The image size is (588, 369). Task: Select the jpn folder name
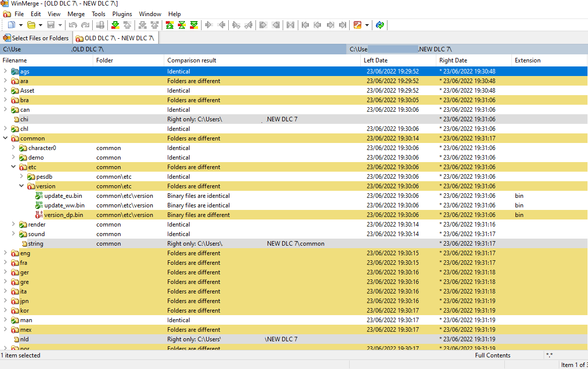coord(24,301)
